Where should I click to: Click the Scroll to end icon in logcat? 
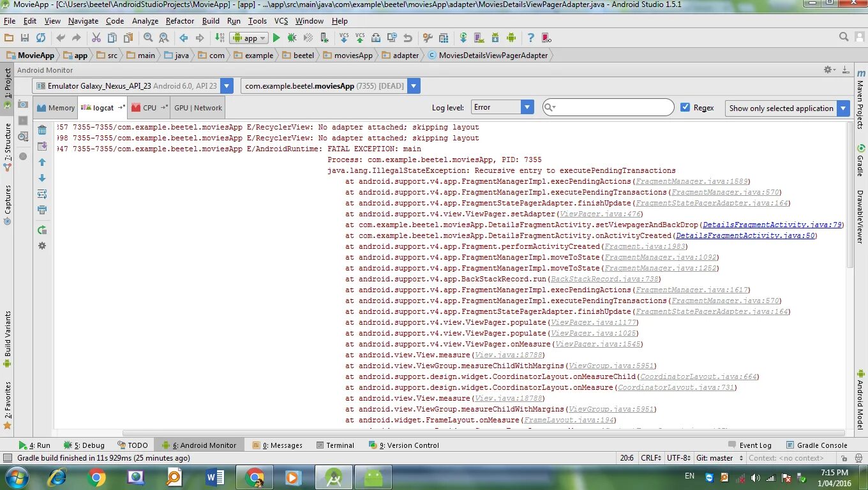coord(42,146)
